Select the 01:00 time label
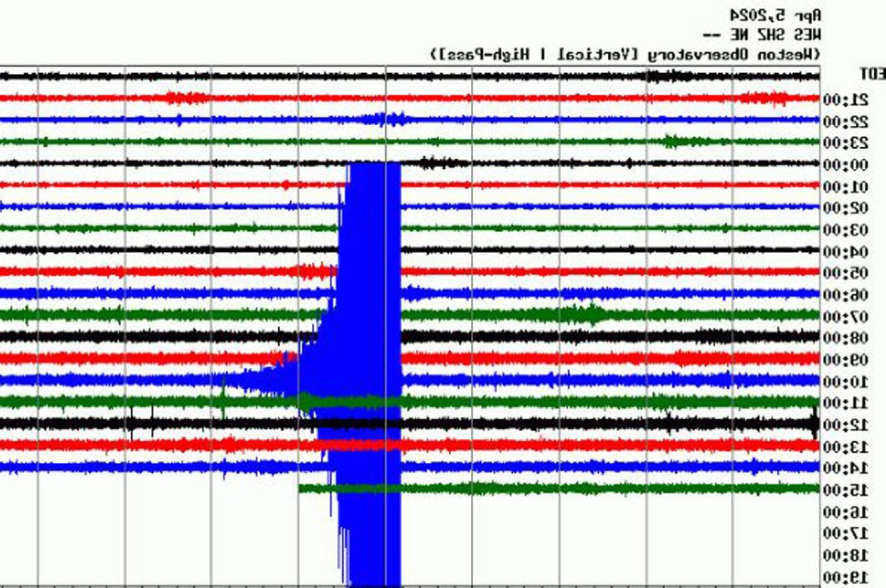 click(846, 187)
